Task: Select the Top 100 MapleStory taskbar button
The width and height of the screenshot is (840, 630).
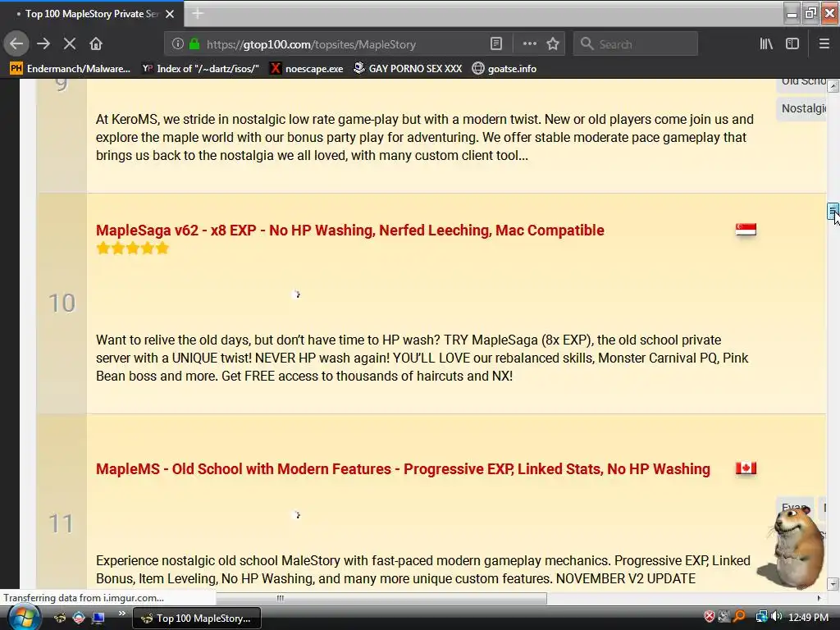Action: click(197, 619)
